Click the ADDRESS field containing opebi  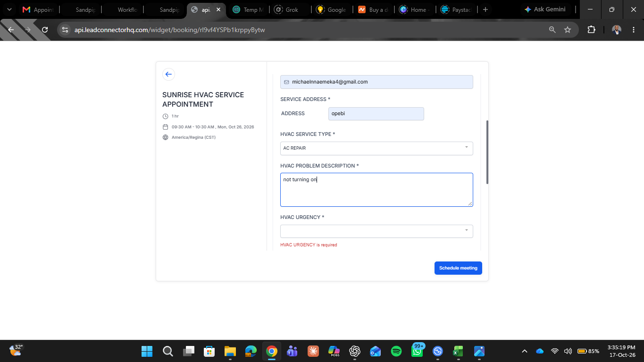[376, 114]
